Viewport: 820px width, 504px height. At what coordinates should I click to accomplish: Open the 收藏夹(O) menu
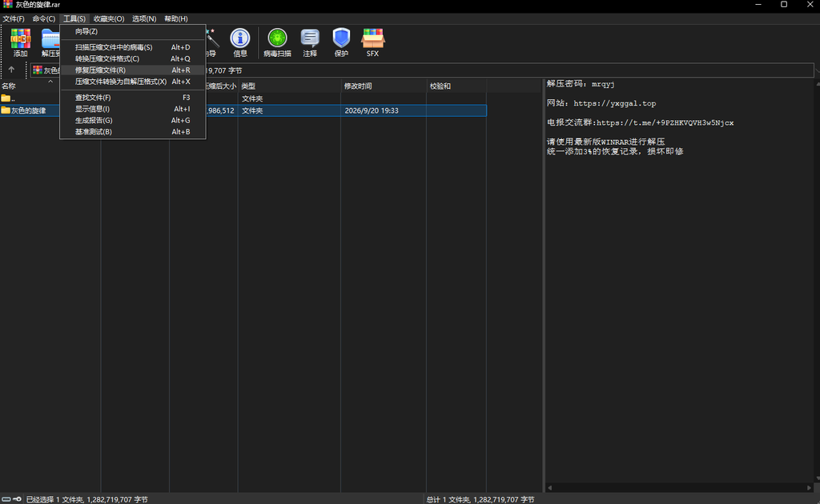pyautogui.click(x=109, y=19)
